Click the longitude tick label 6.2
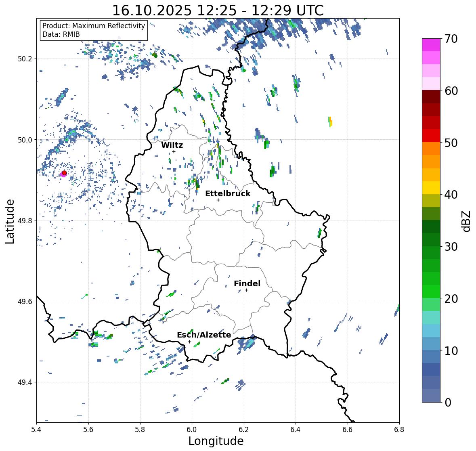Image resolution: width=476 pixels, height=451 pixels. (x=244, y=430)
